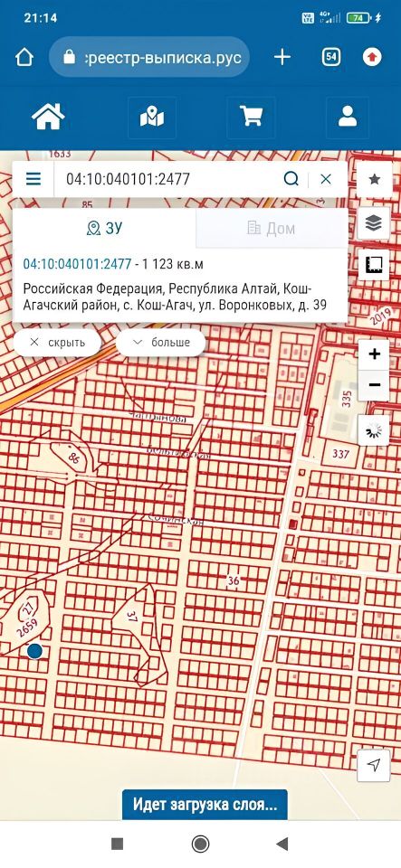Run search with magnifier icon
Image resolution: width=401 pixels, height=868 pixels.
pos(291,179)
